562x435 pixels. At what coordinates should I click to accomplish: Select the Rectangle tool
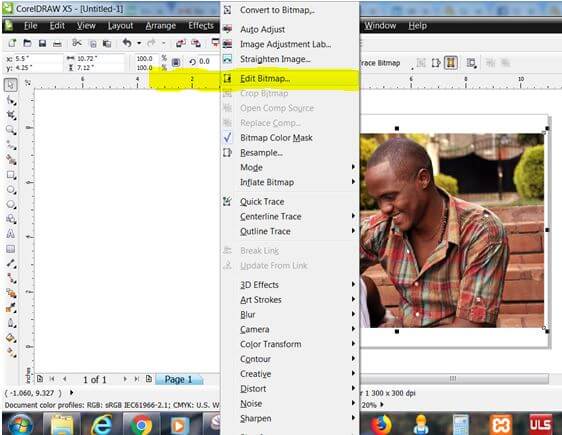pyautogui.click(x=11, y=175)
